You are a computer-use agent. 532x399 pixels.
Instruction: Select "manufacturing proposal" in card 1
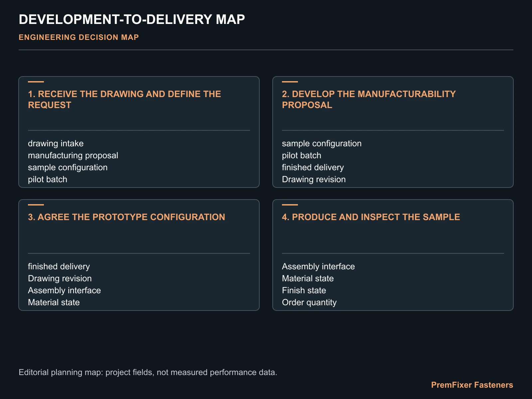click(73, 156)
